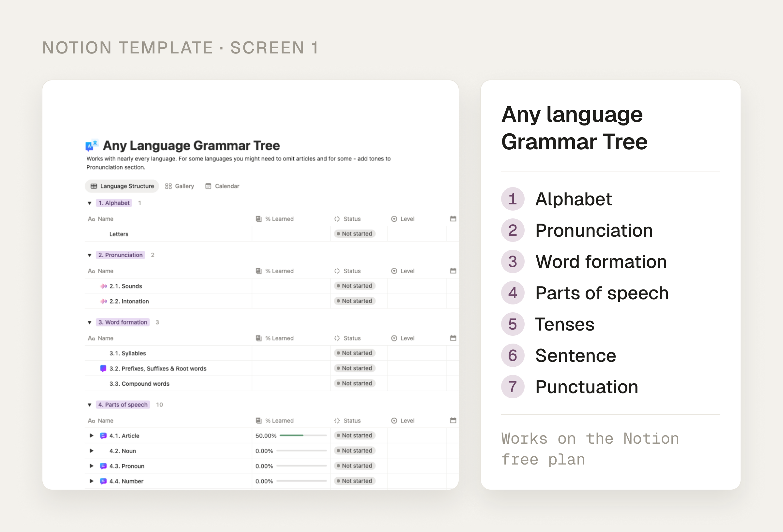Open the 3.3. Compound words row
783x532 pixels.
[x=139, y=383]
